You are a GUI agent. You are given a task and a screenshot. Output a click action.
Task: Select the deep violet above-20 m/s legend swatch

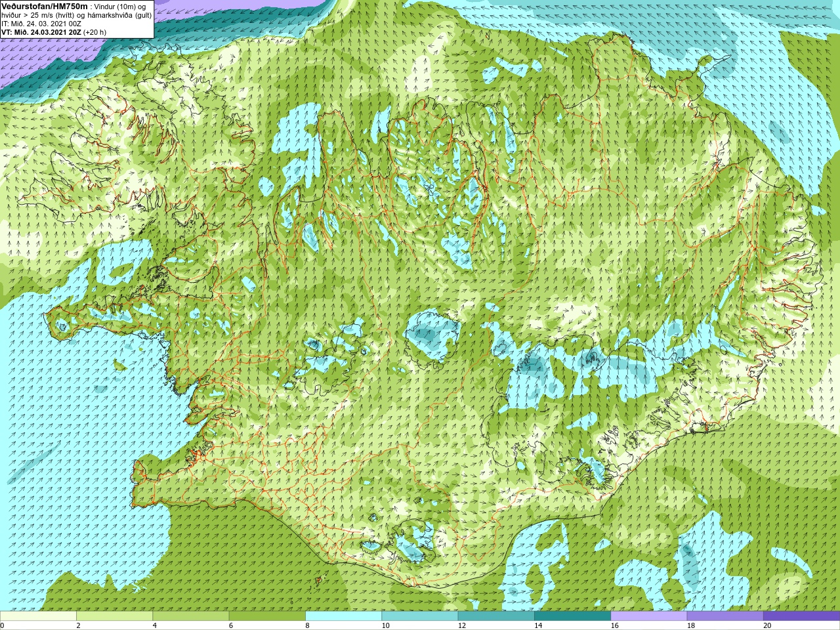(801, 616)
